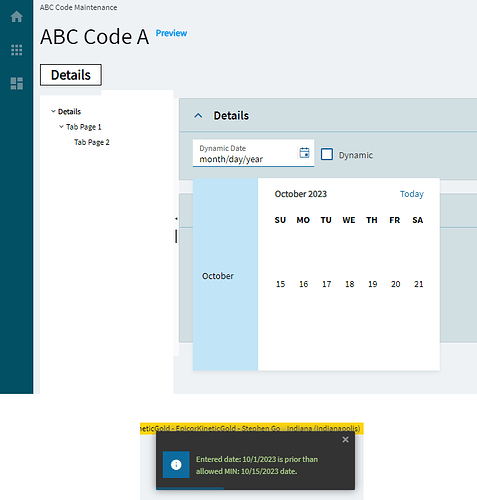
Task: Collapse the Tab Page 1 tree node
Action: [61, 127]
